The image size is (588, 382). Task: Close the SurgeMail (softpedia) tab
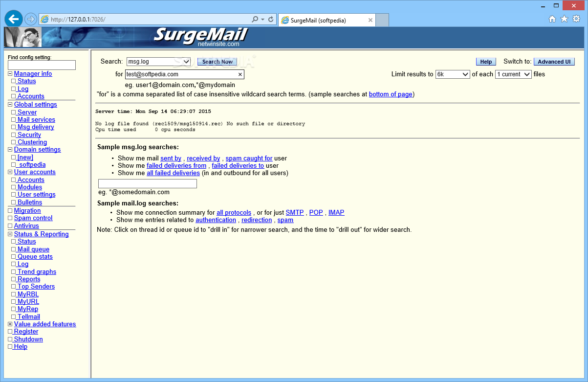[370, 20]
